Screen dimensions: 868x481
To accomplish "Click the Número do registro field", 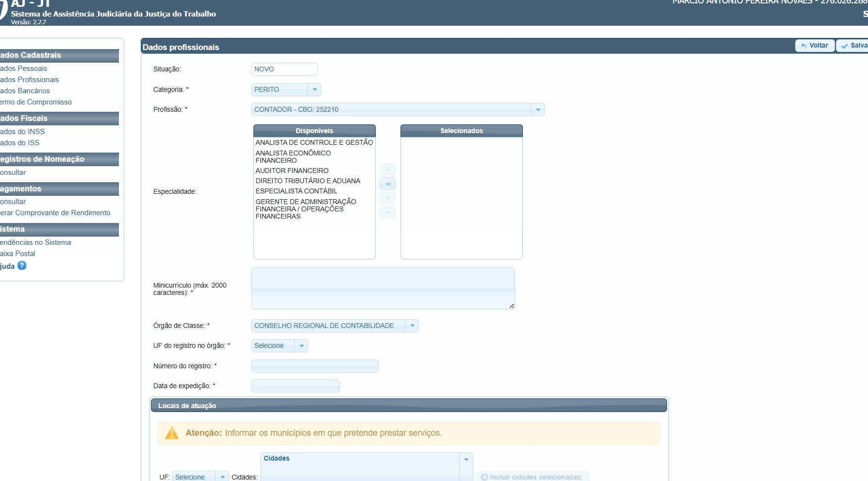I will tap(315, 366).
